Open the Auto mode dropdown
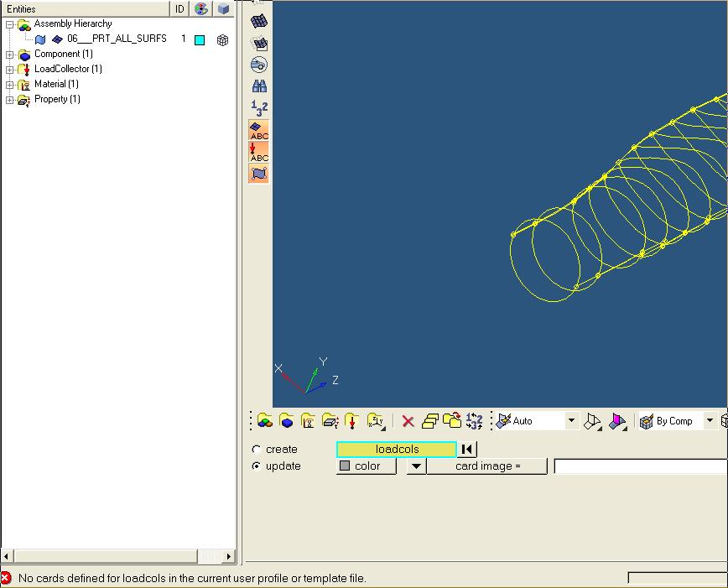The height and width of the screenshot is (588, 728). (x=571, y=421)
